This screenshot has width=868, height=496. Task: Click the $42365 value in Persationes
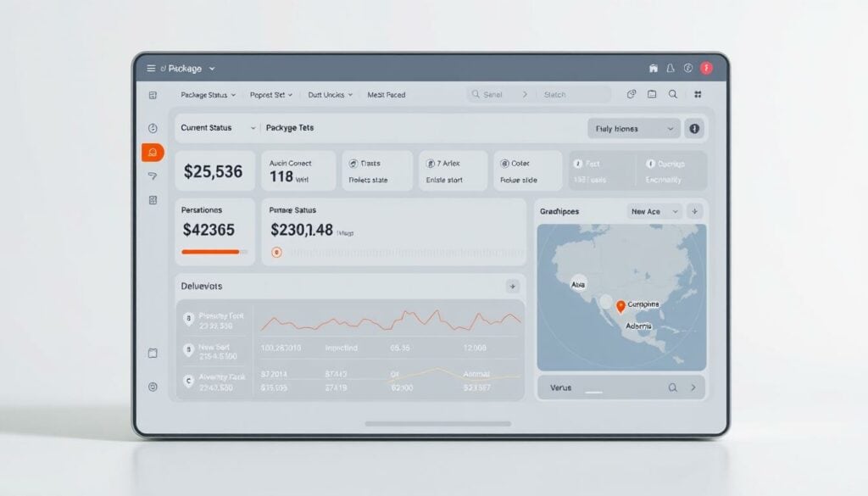[x=209, y=230]
